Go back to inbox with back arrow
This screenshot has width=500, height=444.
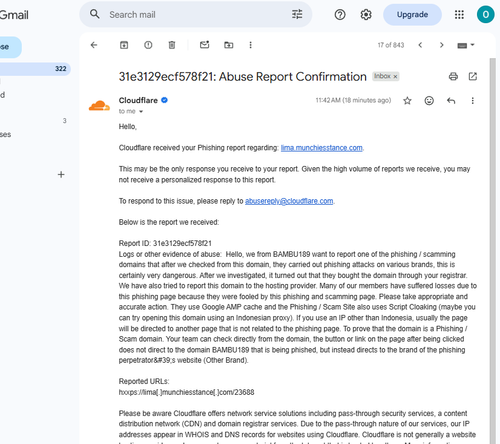tap(94, 45)
